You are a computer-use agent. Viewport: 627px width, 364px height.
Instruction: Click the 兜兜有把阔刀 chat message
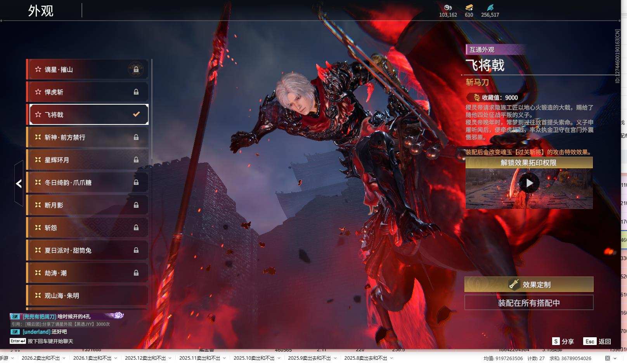click(57, 316)
